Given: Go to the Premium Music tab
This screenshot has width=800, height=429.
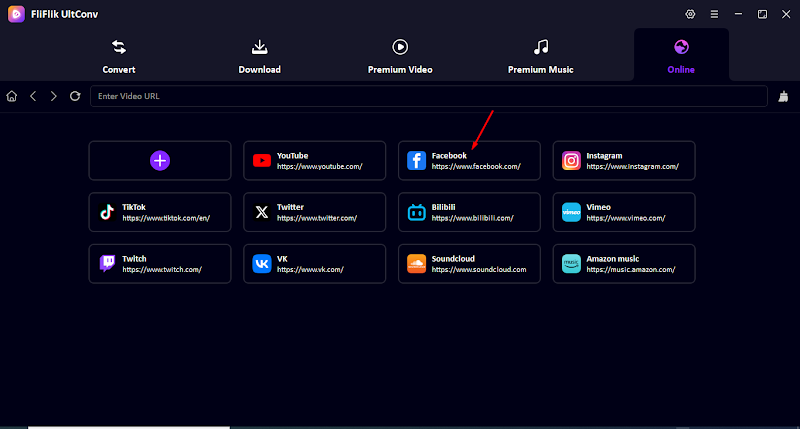Looking at the screenshot, I should 540,56.
